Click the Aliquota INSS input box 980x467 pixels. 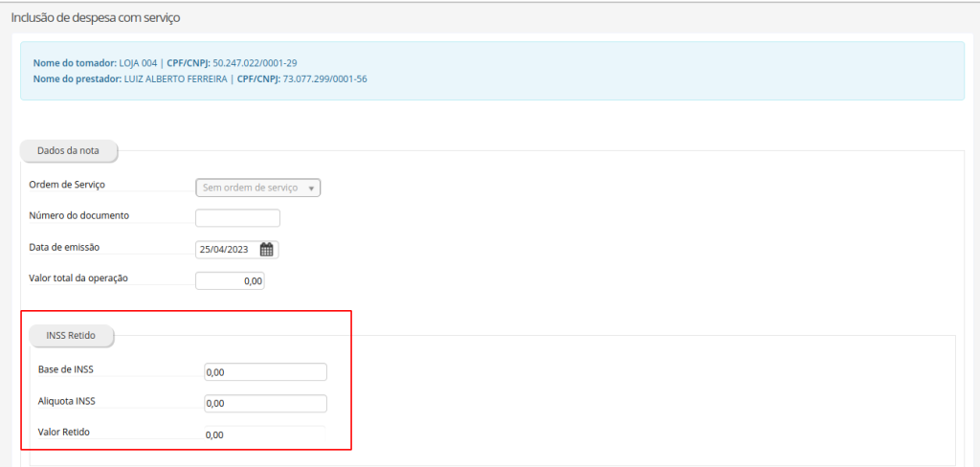(x=265, y=404)
